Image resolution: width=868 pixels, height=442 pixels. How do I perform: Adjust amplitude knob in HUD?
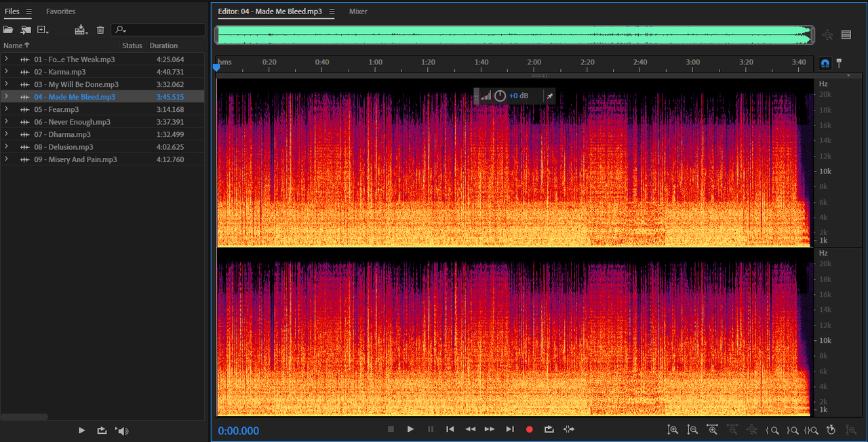click(x=500, y=96)
